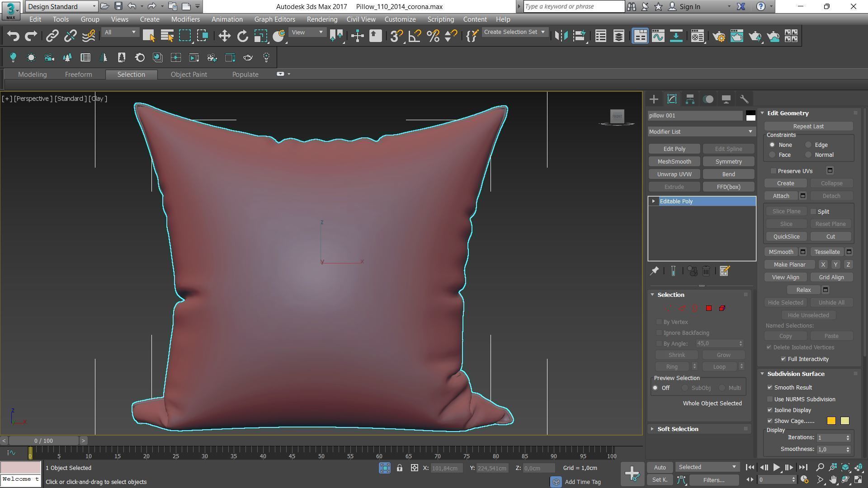
Task: Click the Zoom Extents All viewport icon
Action: [859, 467]
